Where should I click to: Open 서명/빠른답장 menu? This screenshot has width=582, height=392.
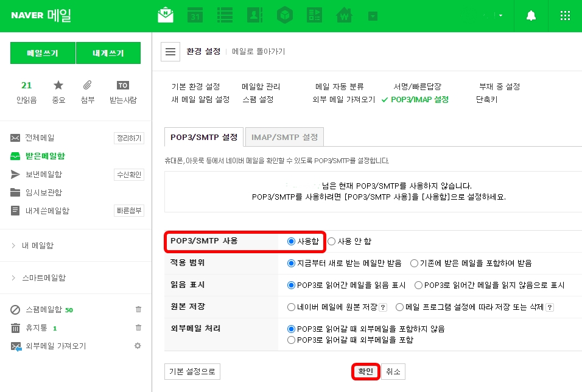[417, 86]
